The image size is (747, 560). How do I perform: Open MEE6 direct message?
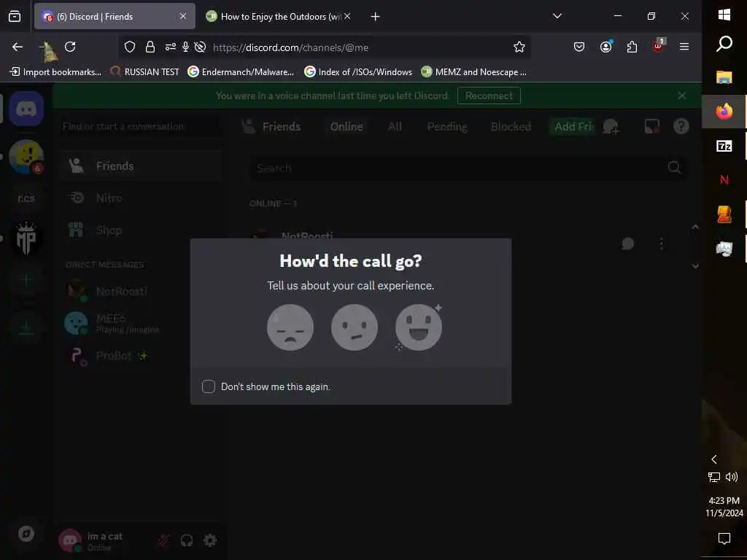(x=142, y=323)
